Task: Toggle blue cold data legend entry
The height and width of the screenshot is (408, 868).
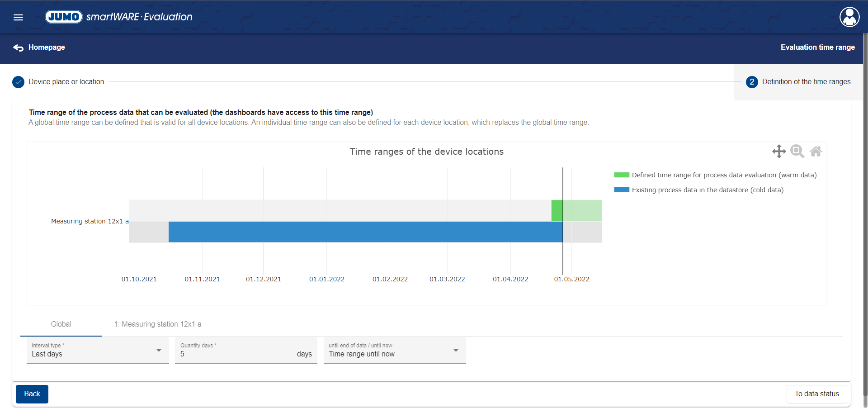Action: [699, 190]
